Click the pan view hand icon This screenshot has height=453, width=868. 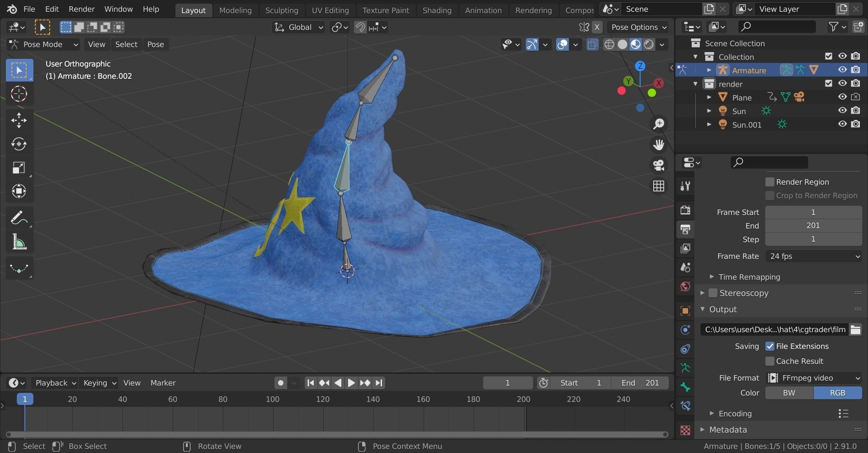[659, 145]
